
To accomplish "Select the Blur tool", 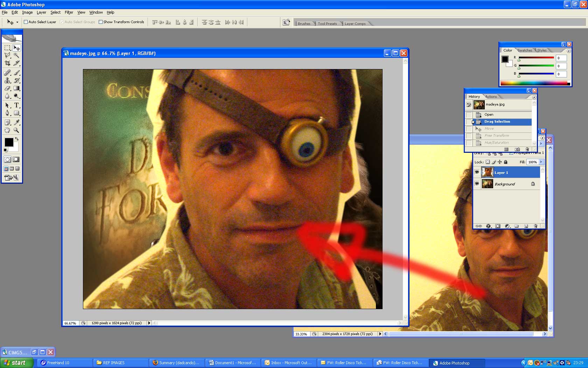I will tap(7, 96).
